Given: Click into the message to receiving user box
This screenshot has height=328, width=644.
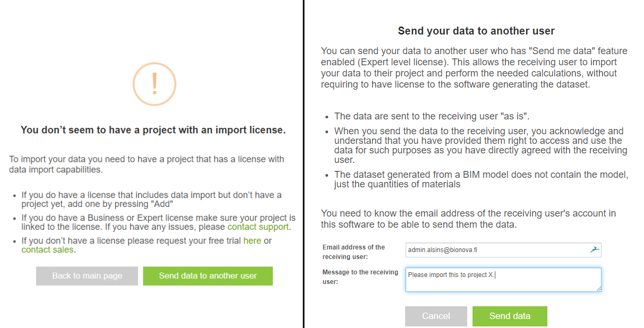Looking at the screenshot, I should pyautogui.click(x=503, y=280).
